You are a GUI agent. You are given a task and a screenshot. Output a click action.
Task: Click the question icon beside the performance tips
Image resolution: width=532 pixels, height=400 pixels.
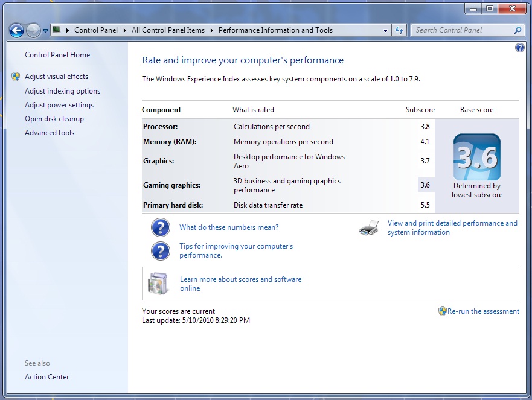(160, 250)
